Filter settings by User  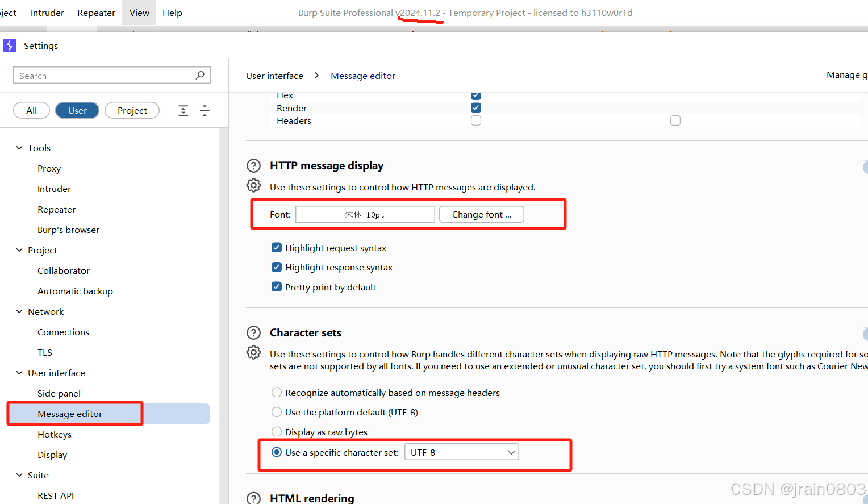pyautogui.click(x=77, y=110)
